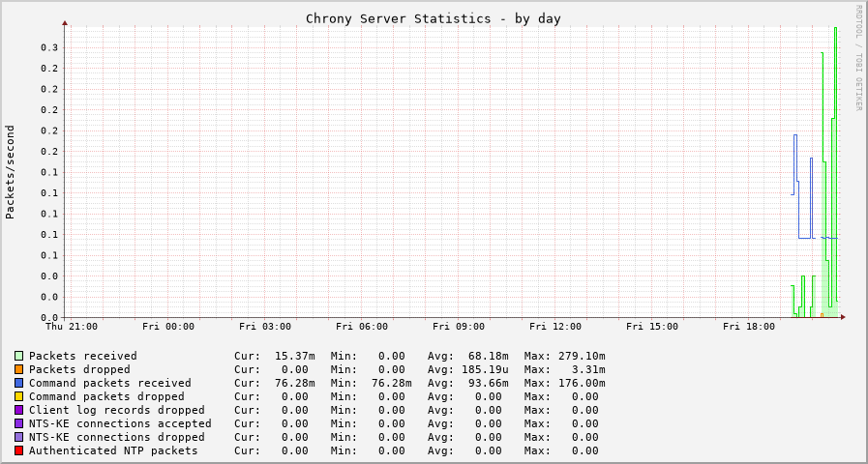Image resolution: width=868 pixels, height=464 pixels.
Task: Click the 'RRDTOOL / TOBI OETIKER' vertical credit text
Action: coord(858,57)
